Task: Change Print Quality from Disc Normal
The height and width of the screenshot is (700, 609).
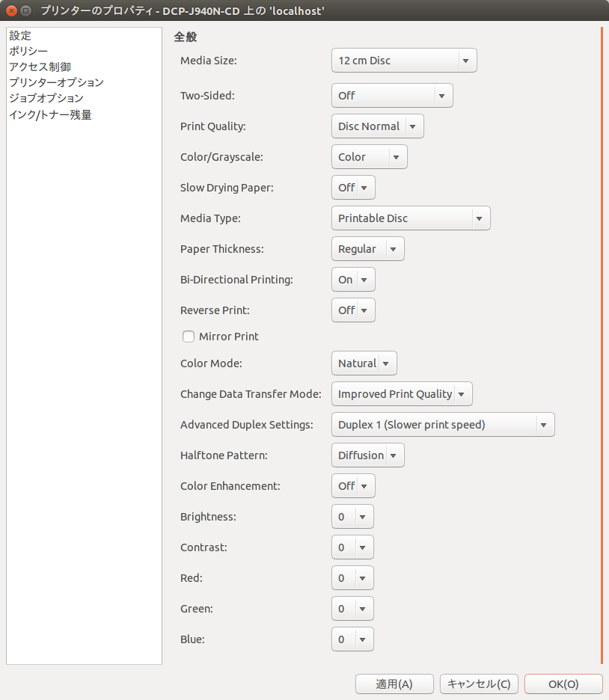Action: pyautogui.click(x=377, y=126)
